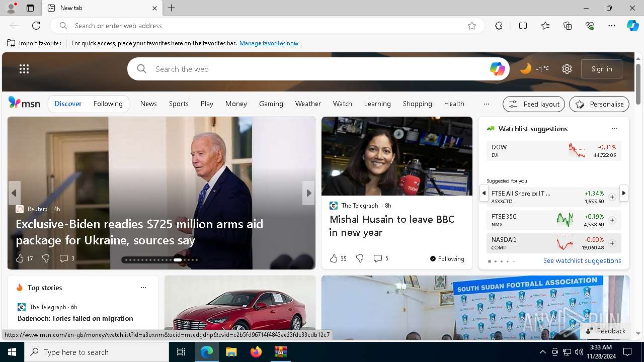
Task: Click Import favorites
Action: (x=34, y=43)
